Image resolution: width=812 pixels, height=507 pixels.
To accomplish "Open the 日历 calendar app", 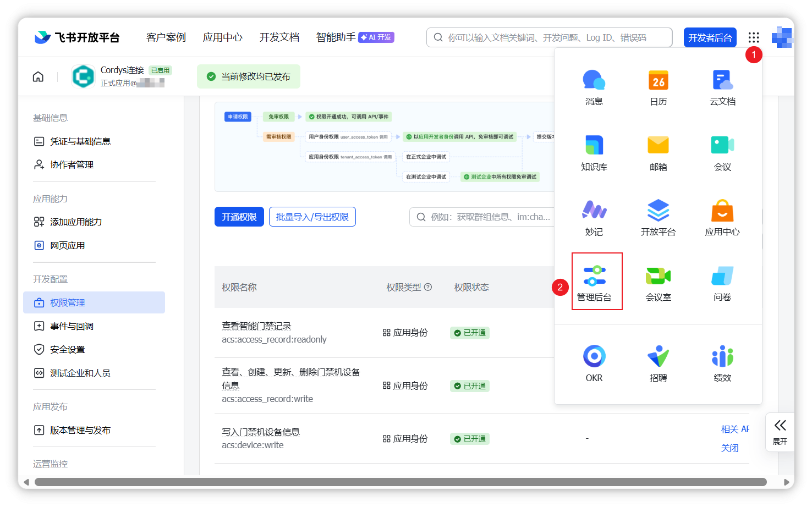I will (658, 87).
